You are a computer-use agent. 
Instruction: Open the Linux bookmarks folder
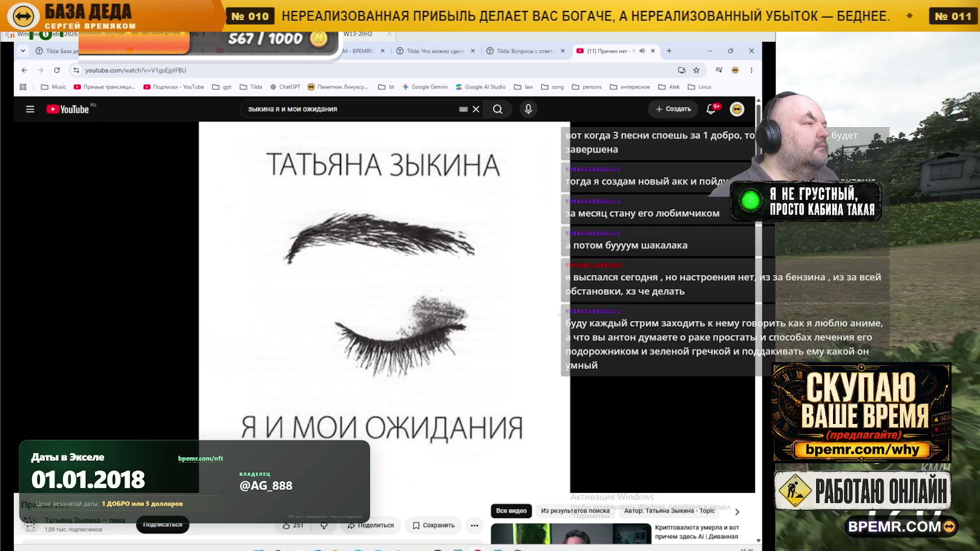pos(700,87)
